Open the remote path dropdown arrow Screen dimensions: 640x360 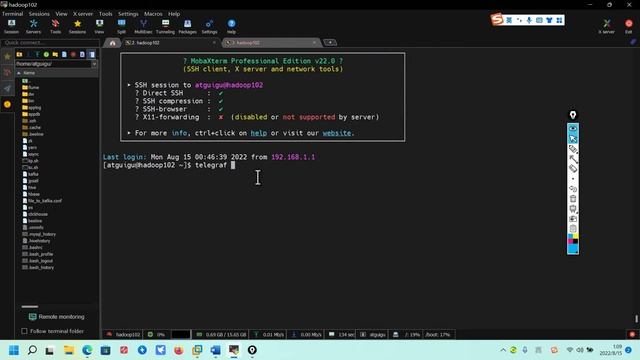(x=94, y=64)
